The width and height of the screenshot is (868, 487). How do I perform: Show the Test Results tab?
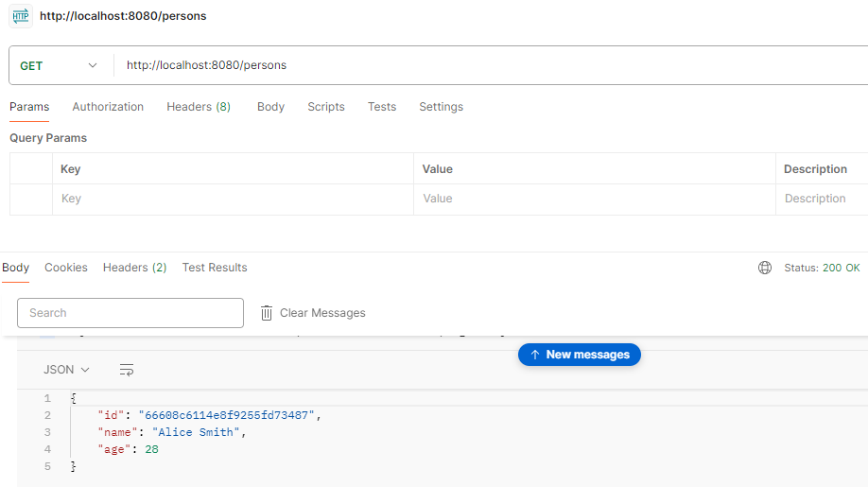coord(215,268)
